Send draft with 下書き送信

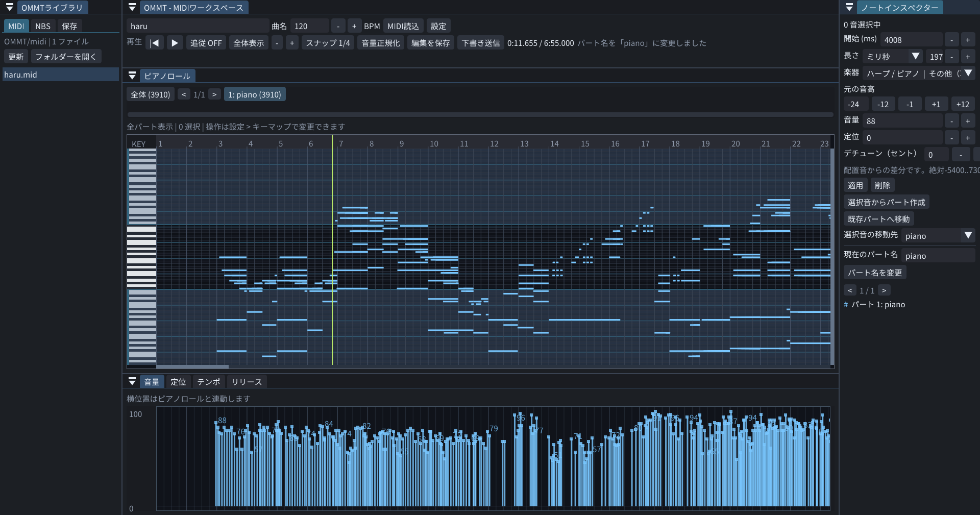click(481, 43)
